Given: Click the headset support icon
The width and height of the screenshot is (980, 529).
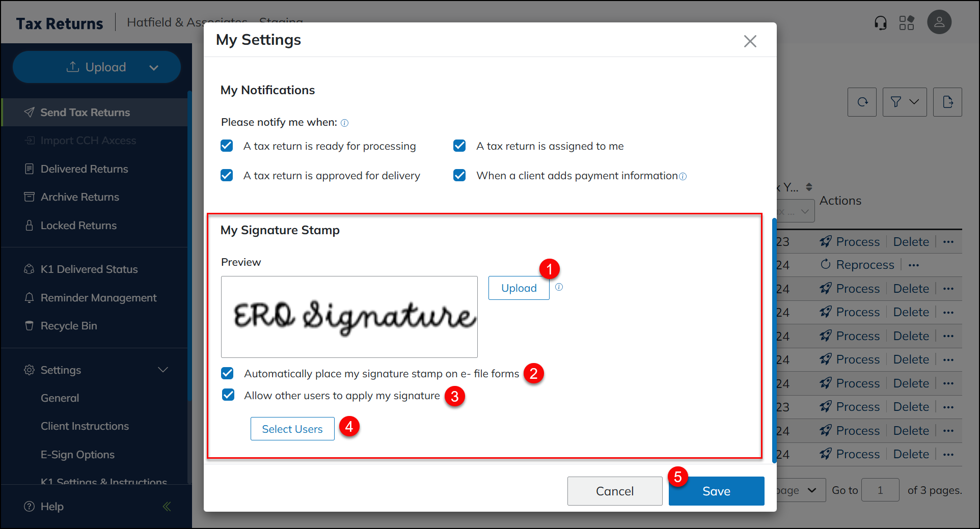Looking at the screenshot, I should tap(880, 23).
